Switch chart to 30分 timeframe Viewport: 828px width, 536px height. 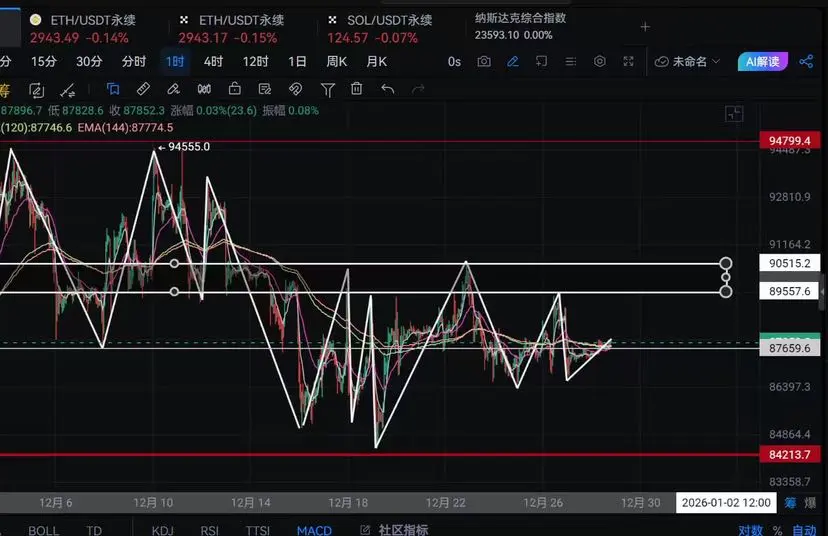click(89, 62)
